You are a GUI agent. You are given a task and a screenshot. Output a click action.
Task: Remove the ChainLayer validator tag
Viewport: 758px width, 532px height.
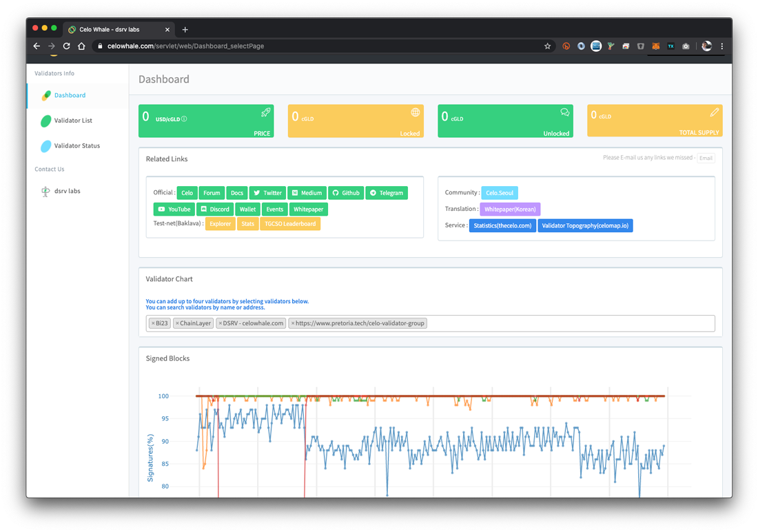pyautogui.click(x=177, y=324)
